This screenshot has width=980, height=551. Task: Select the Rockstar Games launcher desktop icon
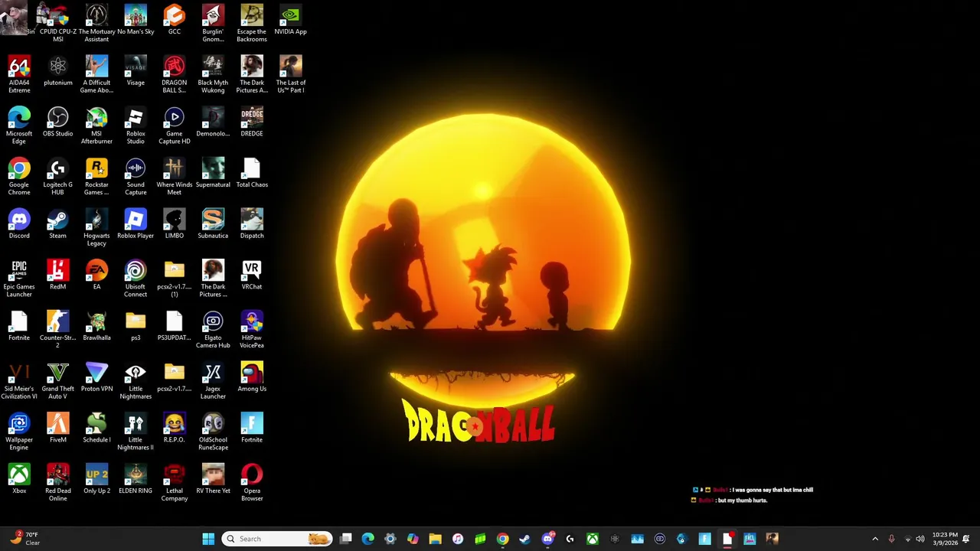point(96,177)
